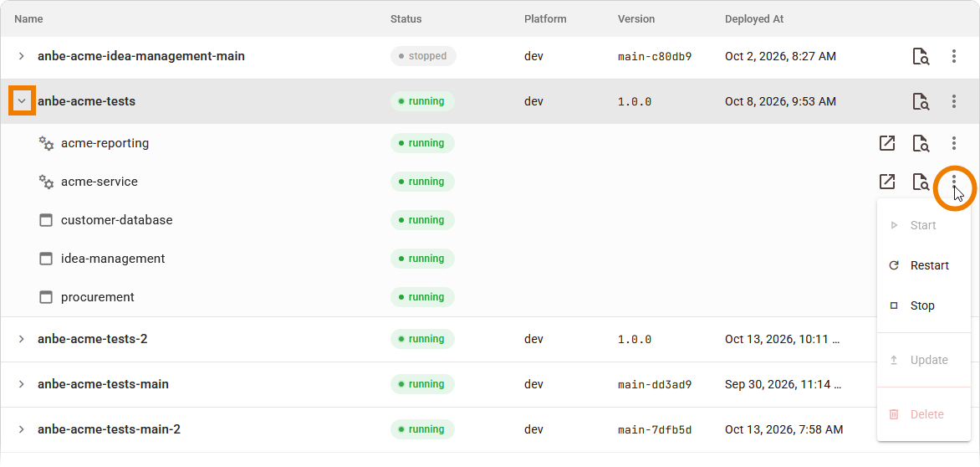Select the anbe-acme-tests name text
Image resolution: width=980 pixels, height=467 pixels.
coord(86,101)
